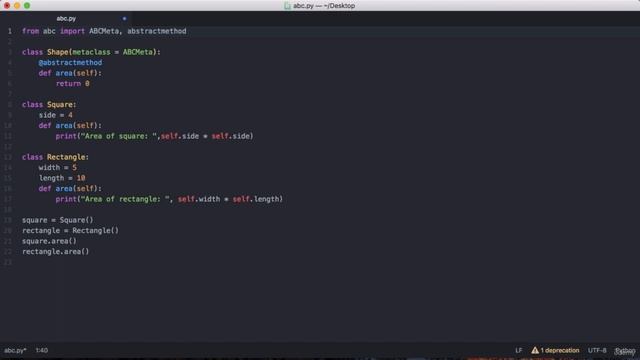
Task: Click the 'square.area()' call
Action: [49, 241]
